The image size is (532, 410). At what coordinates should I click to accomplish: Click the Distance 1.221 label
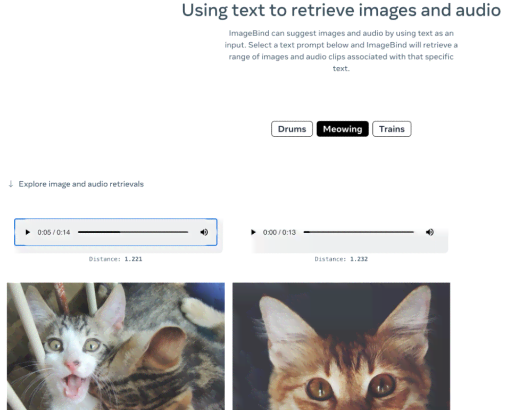pos(115,259)
